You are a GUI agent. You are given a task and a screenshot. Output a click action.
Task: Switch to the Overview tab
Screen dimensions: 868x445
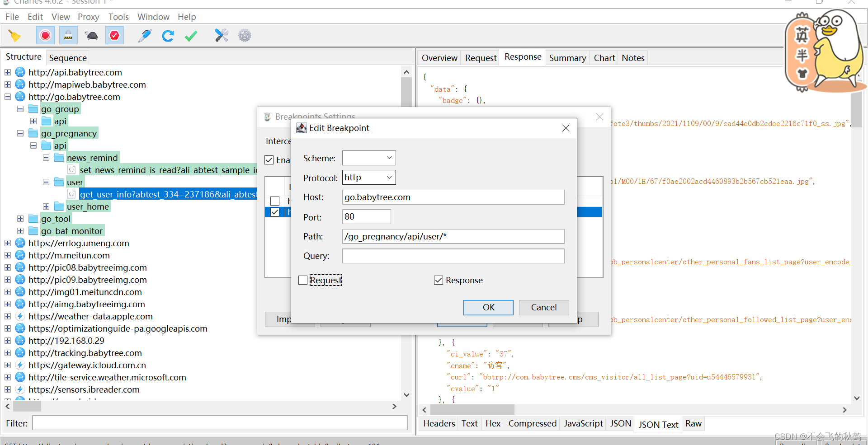pos(439,58)
